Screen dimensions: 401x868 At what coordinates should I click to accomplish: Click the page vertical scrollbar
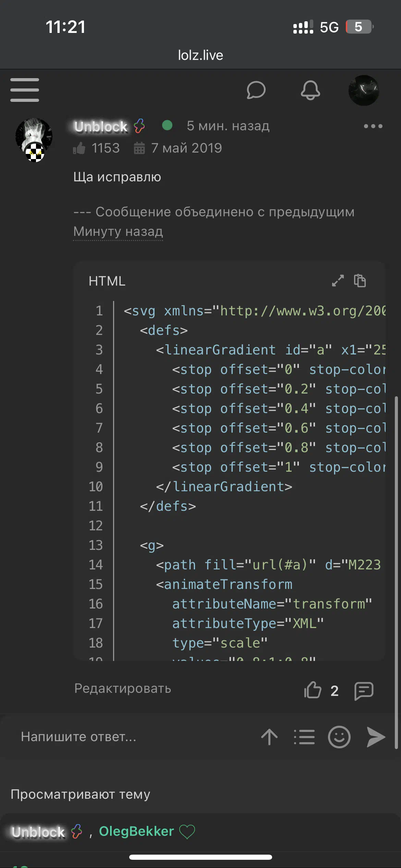pos(396,572)
